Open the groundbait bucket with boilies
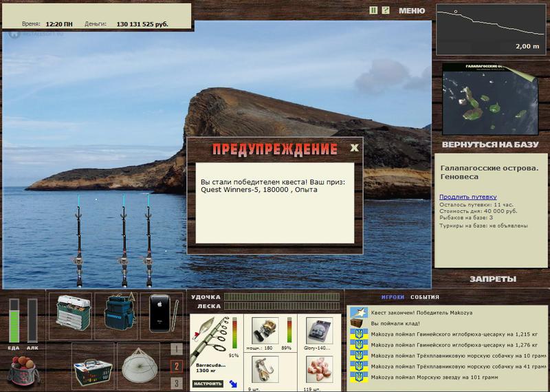Viewport: 550px width, 392px height. pyautogui.click(x=23, y=370)
